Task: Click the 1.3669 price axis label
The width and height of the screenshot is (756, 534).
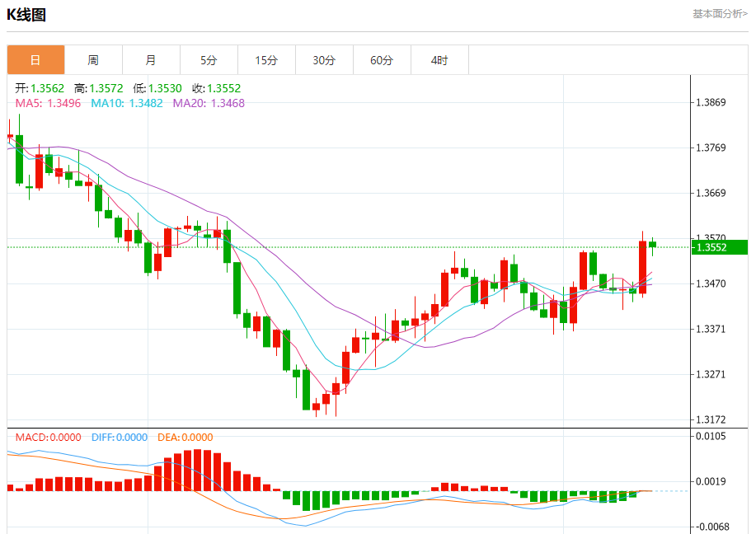Action: click(x=711, y=193)
